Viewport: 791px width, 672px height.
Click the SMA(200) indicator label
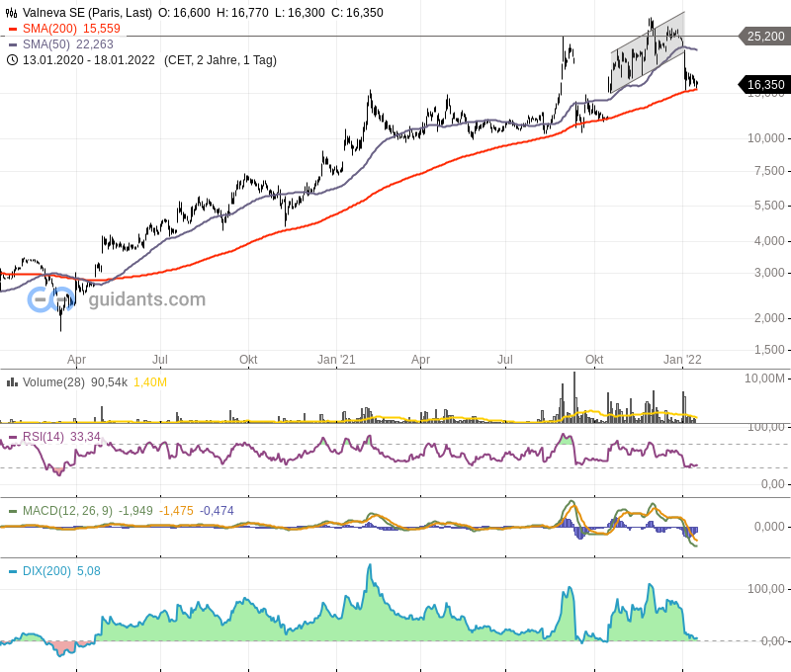coord(49,29)
